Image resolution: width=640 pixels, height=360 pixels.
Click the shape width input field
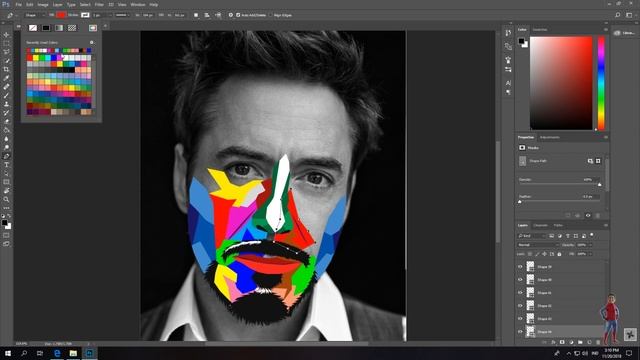pyautogui.click(x=147, y=15)
